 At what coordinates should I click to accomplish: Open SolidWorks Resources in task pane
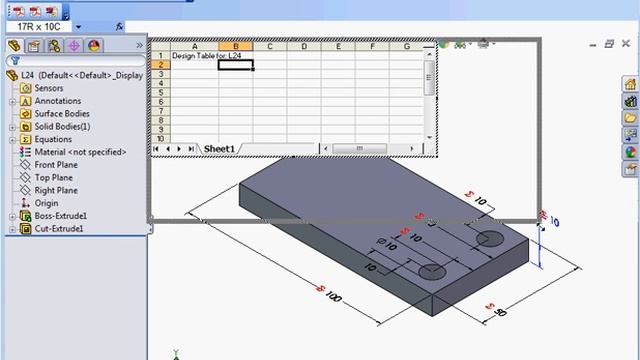point(630,84)
